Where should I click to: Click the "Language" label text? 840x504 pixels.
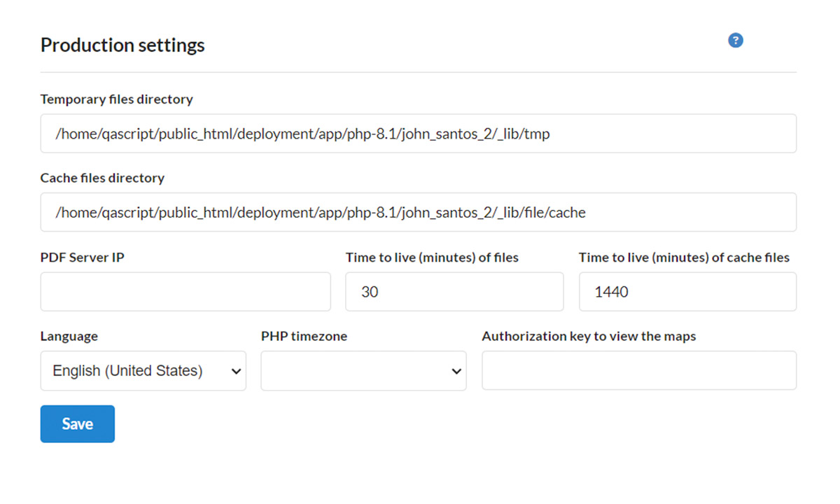click(69, 336)
